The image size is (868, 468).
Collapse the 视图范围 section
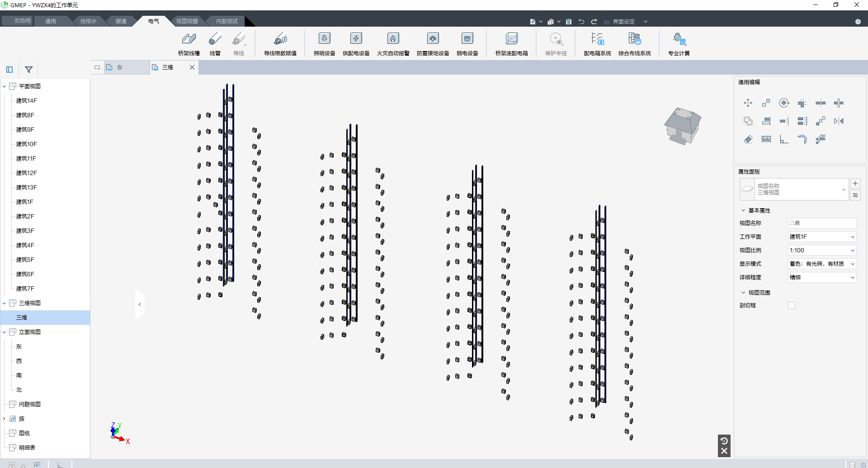click(x=743, y=293)
